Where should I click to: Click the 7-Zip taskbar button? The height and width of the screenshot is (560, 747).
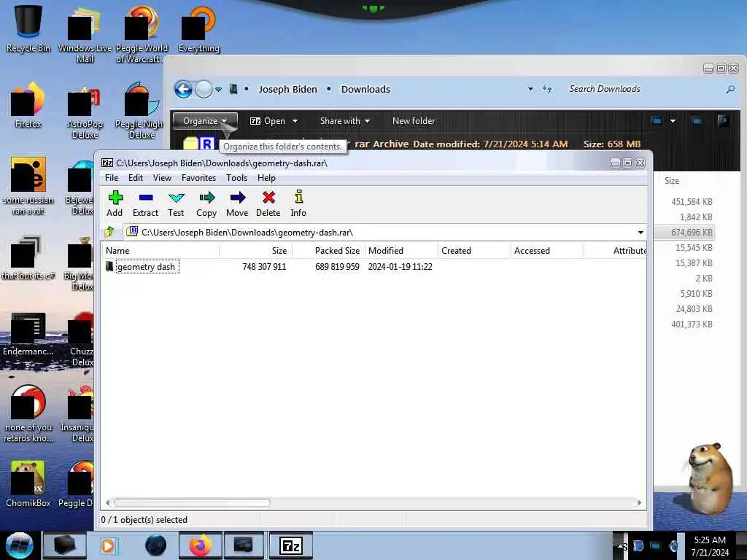[291, 545]
